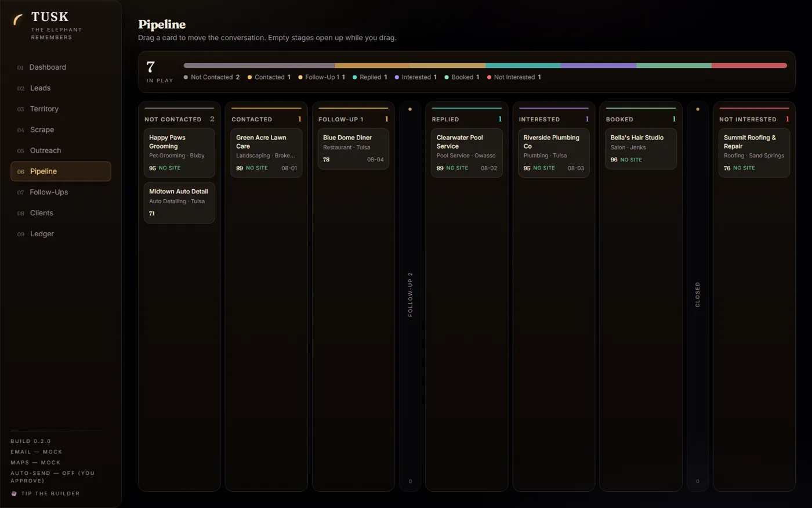Image resolution: width=812 pixels, height=508 pixels.
Task: Click date 08-03 on Riverside Plumbing card
Action: pyautogui.click(x=575, y=168)
